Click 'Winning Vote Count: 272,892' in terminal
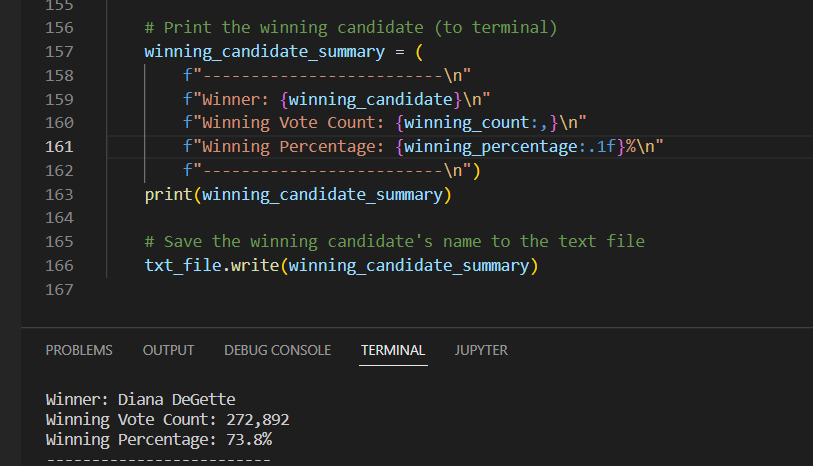The height and width of the screenshot is (466, 814). pos(168,419)
